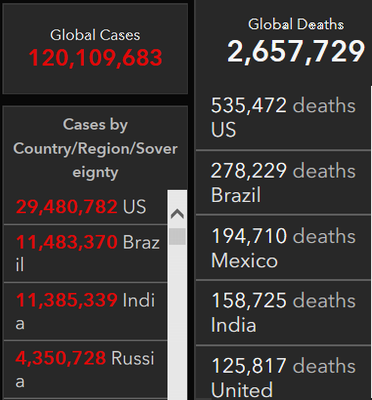Click the cases list scrollbar thumb
The image size is (372, 400).
coord(177,237)
